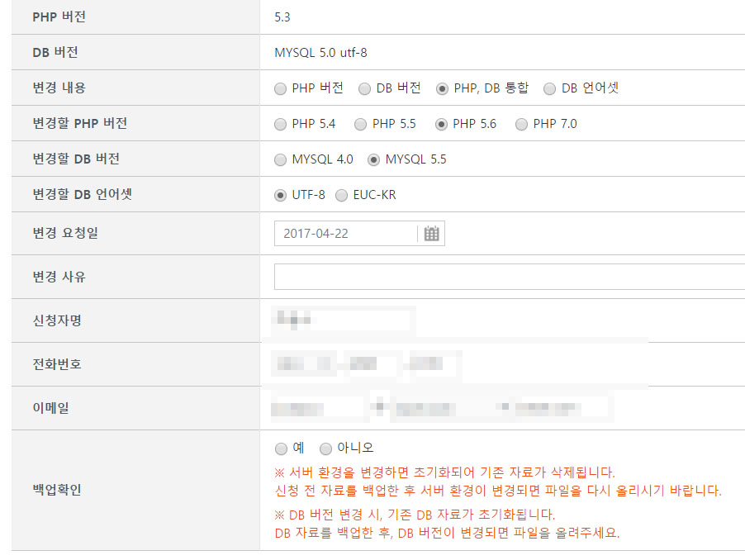Select PHP 5.6 radio button

pyautogui.click(x=442, y=125)
